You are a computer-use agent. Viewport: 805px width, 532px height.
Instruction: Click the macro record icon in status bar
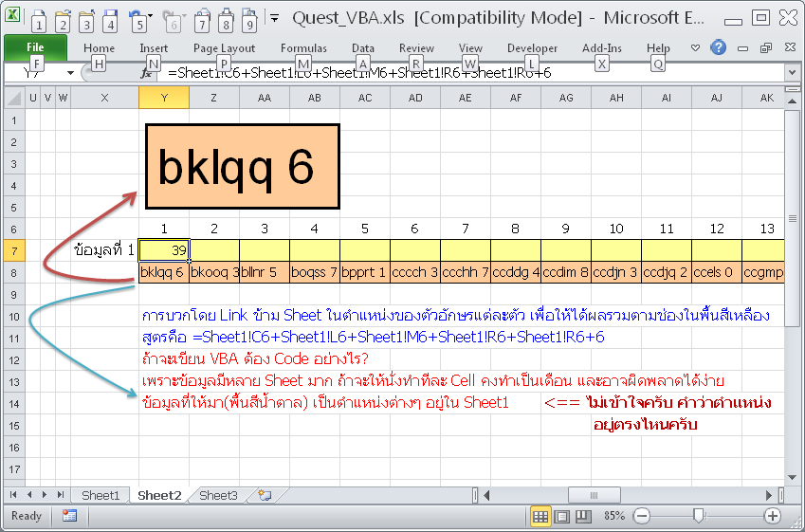click(69, 516)
